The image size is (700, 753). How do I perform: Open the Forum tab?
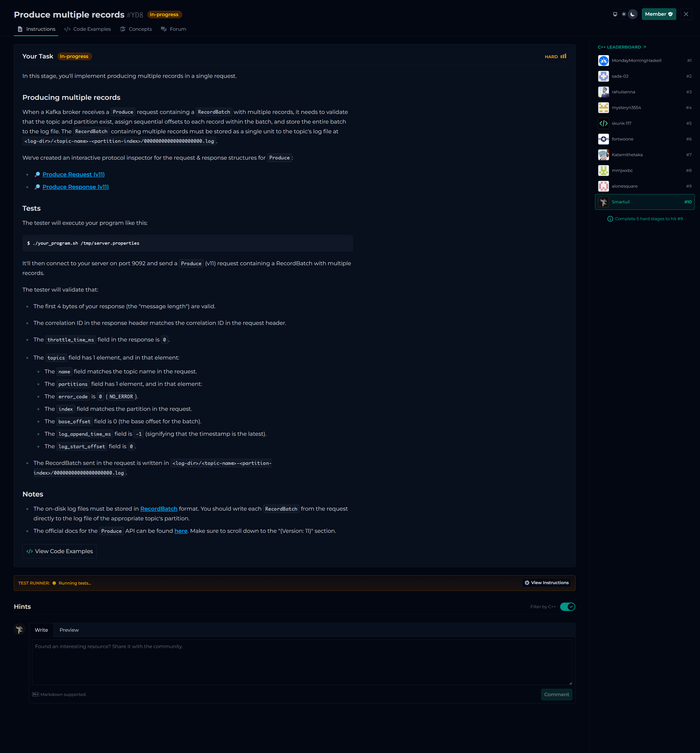173,29
